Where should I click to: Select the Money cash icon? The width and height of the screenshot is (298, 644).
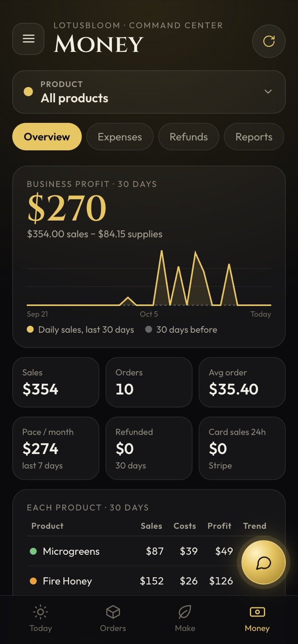[257, 612]
